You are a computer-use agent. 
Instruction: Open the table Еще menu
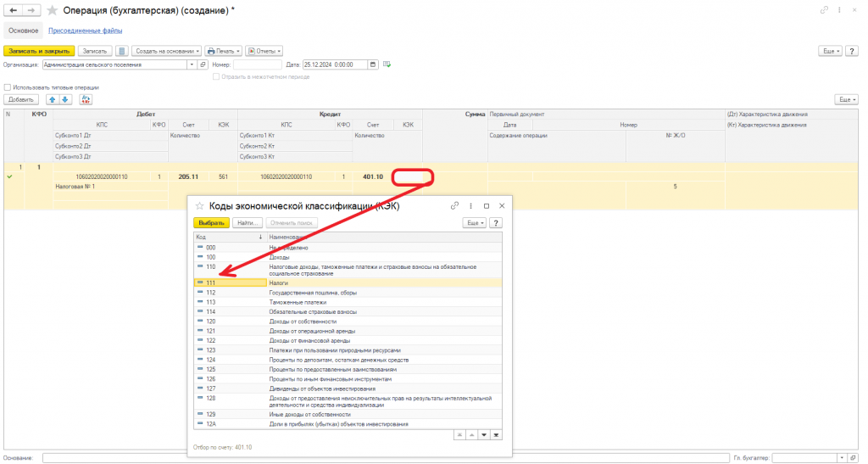(847, 99)
